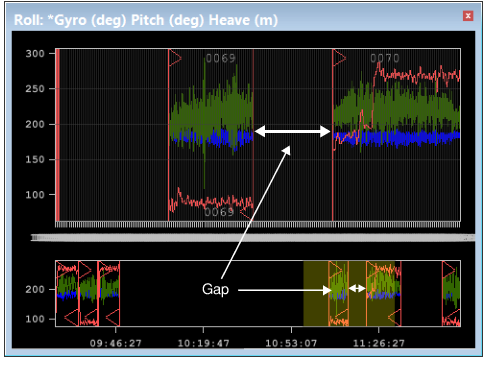Click the Gap annotation text
485x369 pixels.
point(215,289)
